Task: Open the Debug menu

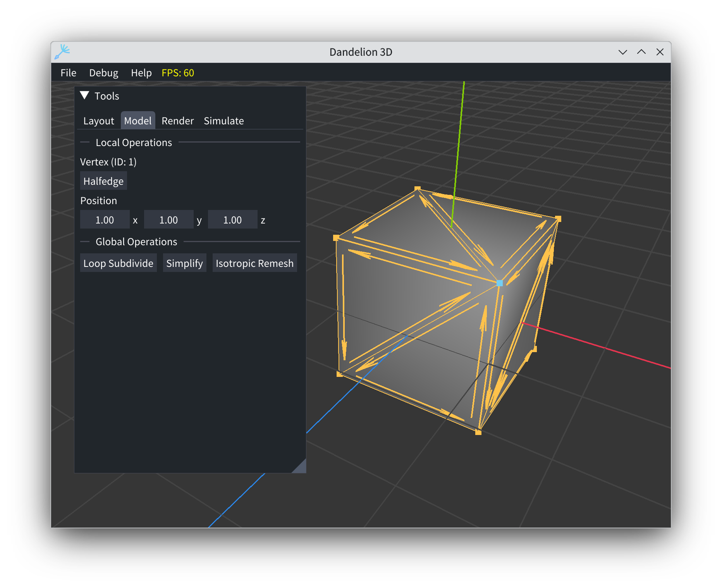Action: pos(103,73)
